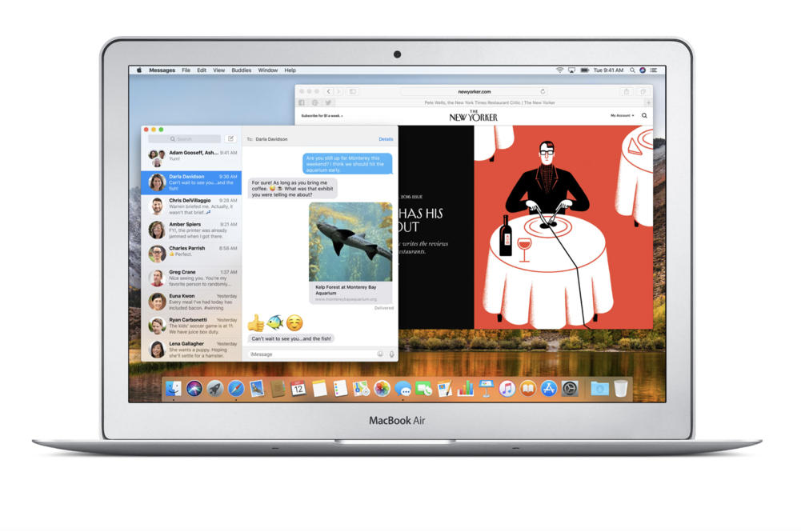
Task: Select the microphone dictation icon
Action: tap(392, 354)
